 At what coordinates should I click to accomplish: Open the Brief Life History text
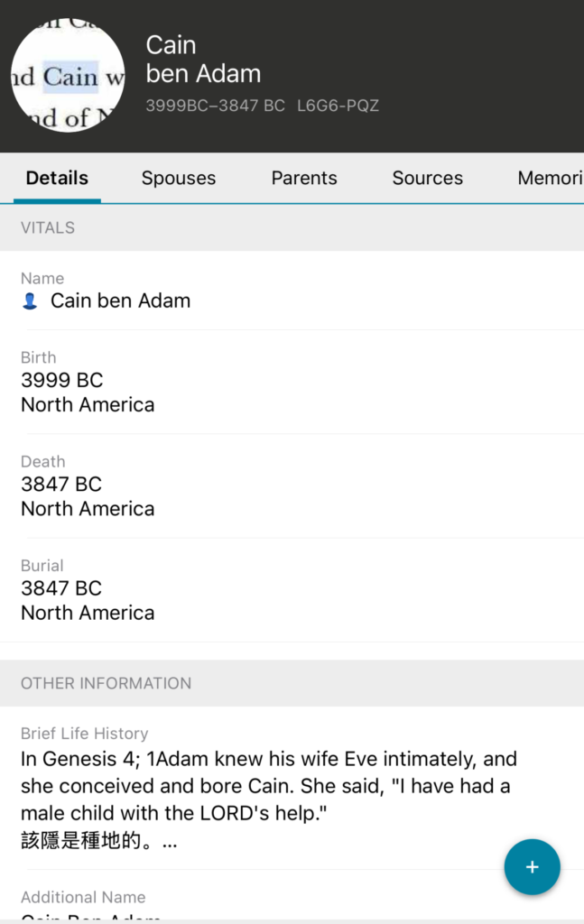[268, 785]
